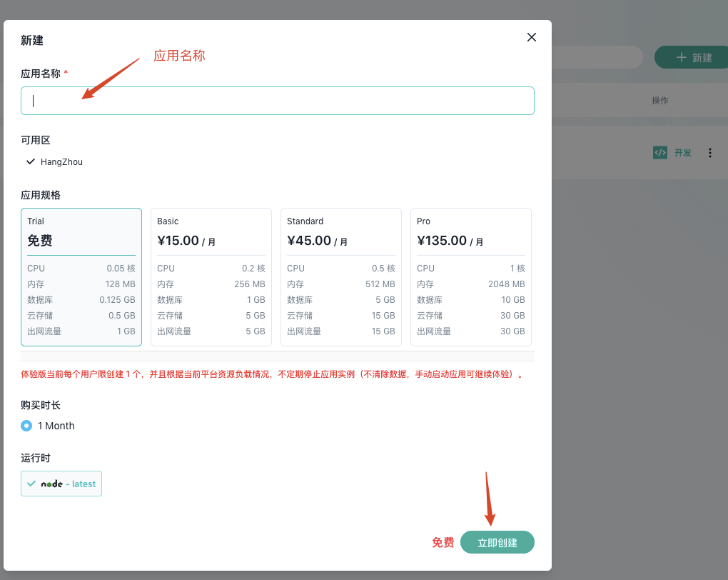Select the 1 Month radio button
This screenshot has width=728, height=580.
pos(26,426)
